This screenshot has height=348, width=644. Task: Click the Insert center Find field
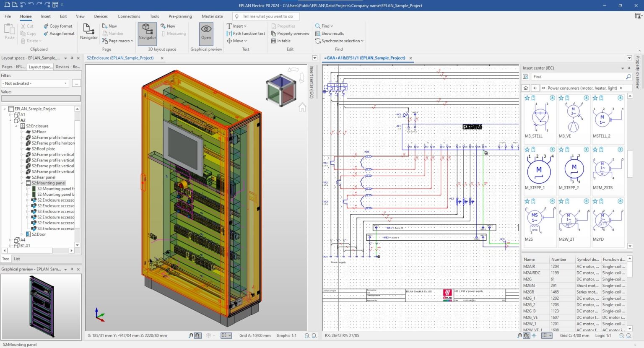point(578,77)
